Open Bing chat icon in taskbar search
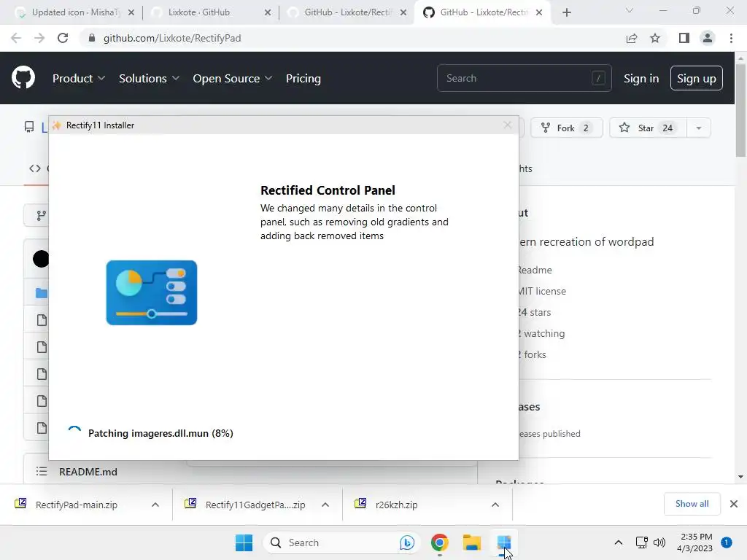The width and height of the screenshot is (747, 560). click(x=407, y=542)
